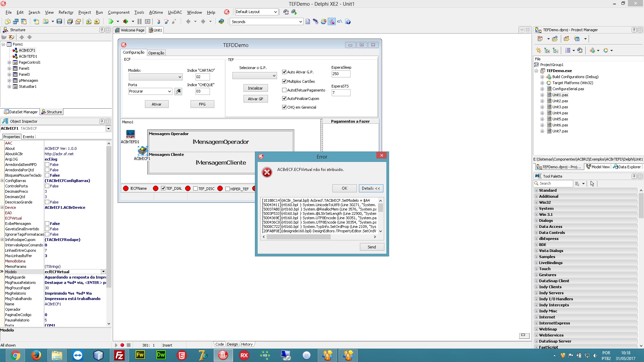
Task: Click the Back navigation arrow in toolbar
Action: 188,21
